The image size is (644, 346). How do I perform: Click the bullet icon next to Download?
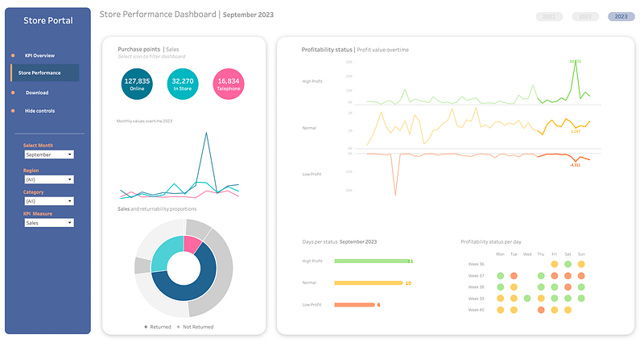click(x=13, y=93)
